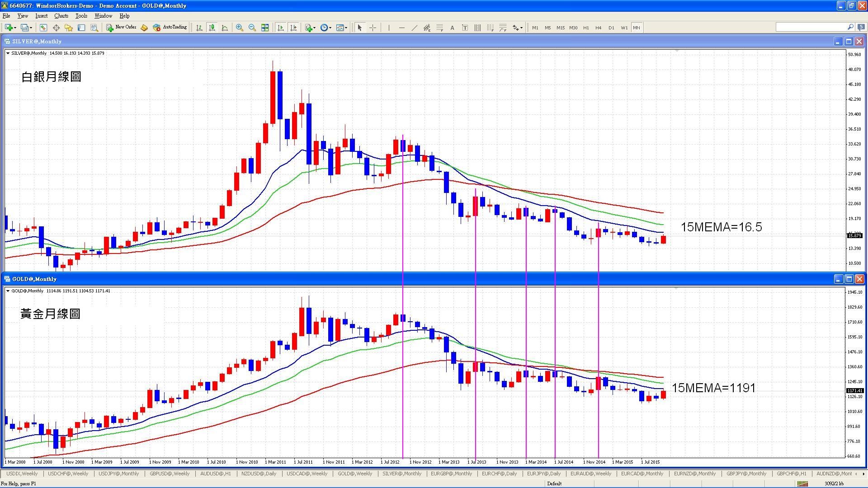868x488 pixels.
Task: Open the Charts menu
Action: (61, 16)
